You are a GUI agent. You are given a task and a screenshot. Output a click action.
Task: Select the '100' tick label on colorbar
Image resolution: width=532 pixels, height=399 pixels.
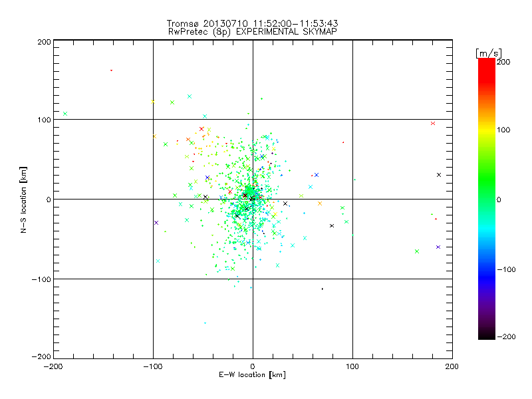(x=503, y=130)
